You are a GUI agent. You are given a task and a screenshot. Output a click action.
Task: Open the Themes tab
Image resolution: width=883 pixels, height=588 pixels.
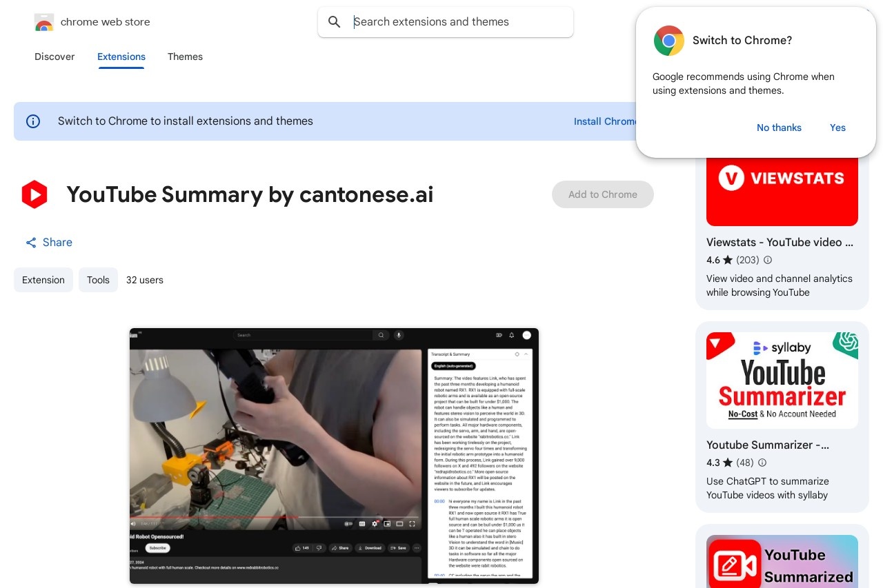click(x=185, y=57)
